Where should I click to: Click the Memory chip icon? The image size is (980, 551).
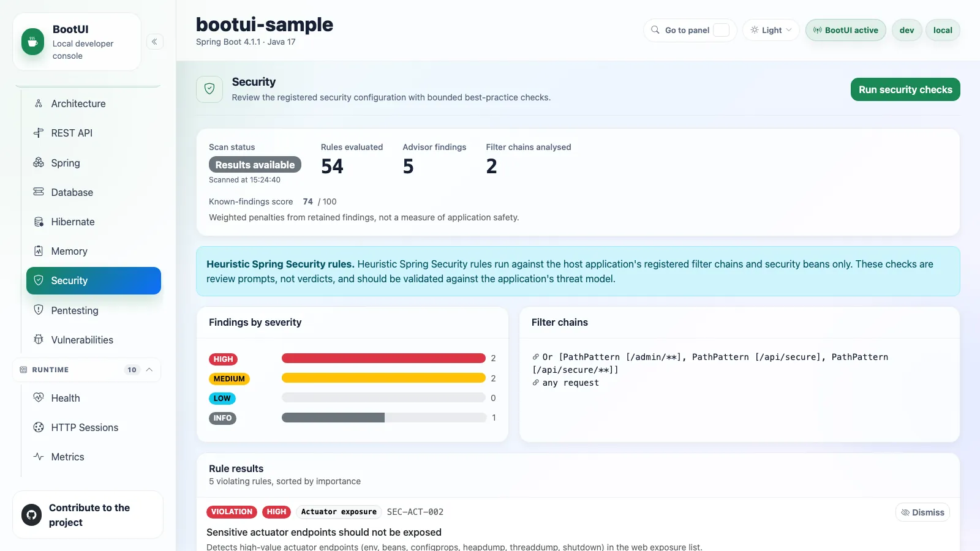[39, 251]
